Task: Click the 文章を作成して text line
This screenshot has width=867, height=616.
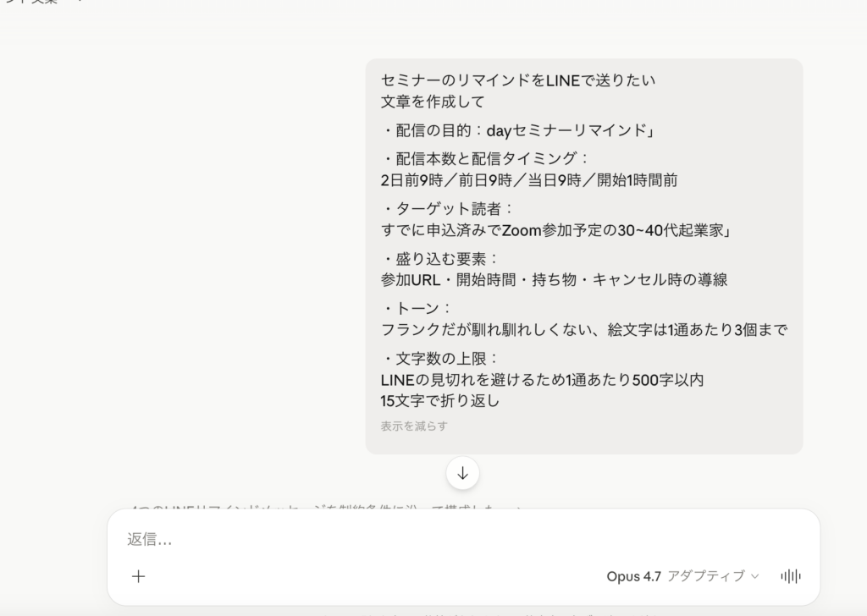Action: (433, 102)
